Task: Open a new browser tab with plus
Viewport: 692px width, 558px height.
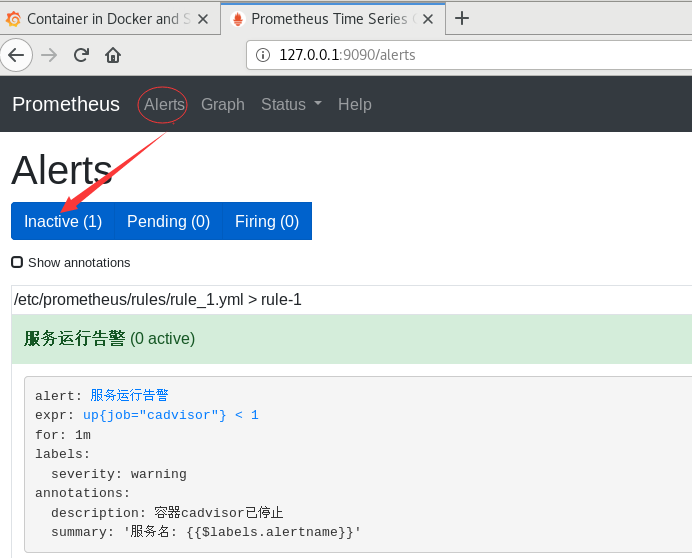Action: (x=462, y=19)
